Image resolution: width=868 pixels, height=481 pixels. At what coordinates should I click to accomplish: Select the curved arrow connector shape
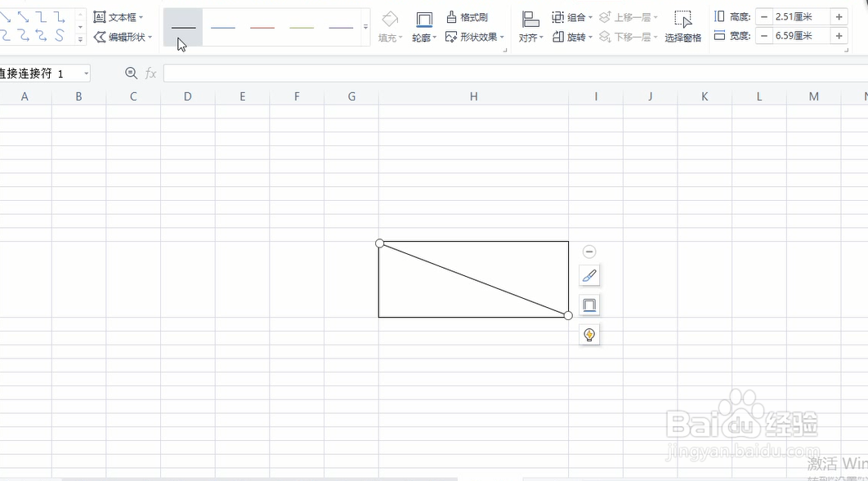pyautogui.click(x=23, y=35)
